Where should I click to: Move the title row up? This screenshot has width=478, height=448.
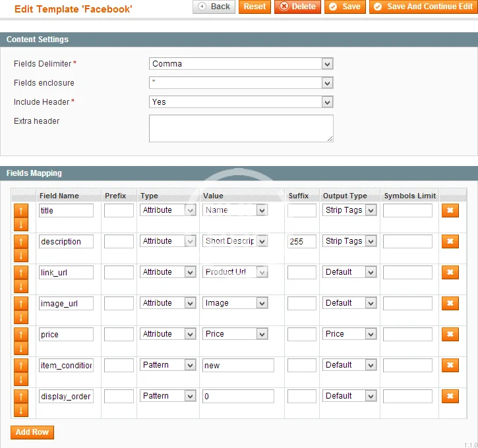(x=20, y=210)
